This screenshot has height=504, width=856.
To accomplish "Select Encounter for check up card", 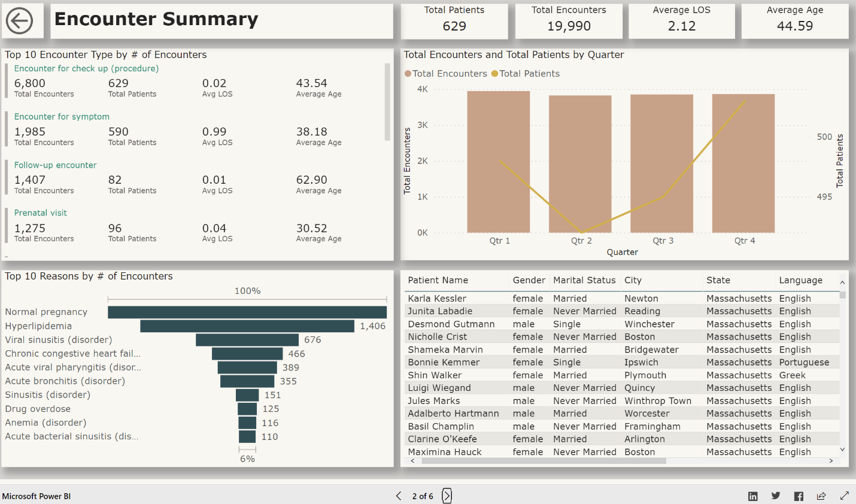I will point(195,81).
